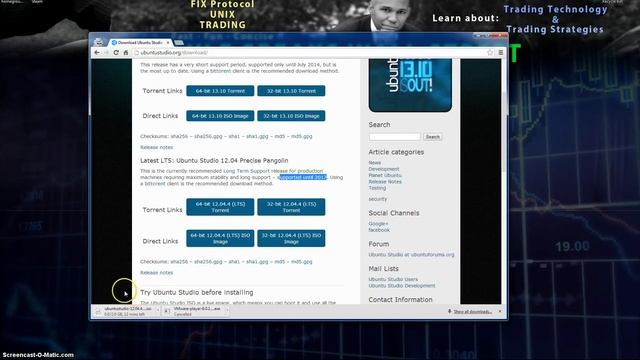Viewport: 640px width, 360px height.
Task: Close the downloads bar
Action: click(500, 311)
